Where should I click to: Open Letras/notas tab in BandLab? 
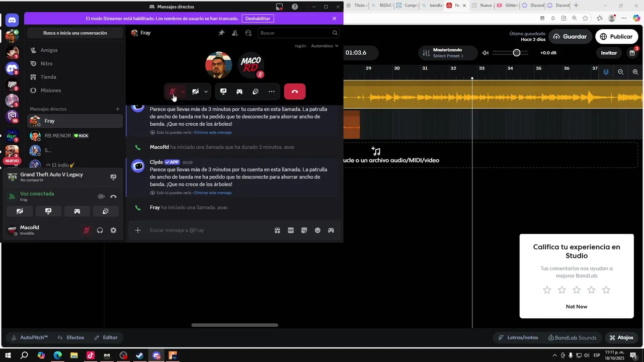coord(518,337)
